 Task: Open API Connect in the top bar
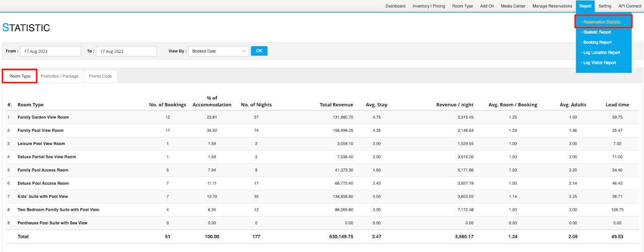629,6
